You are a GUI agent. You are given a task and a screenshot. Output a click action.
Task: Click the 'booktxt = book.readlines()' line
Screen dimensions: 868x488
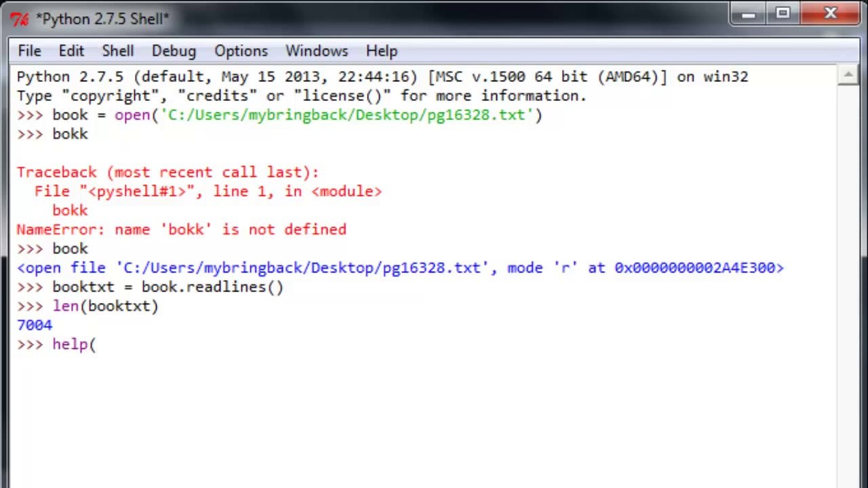point(150,287)
